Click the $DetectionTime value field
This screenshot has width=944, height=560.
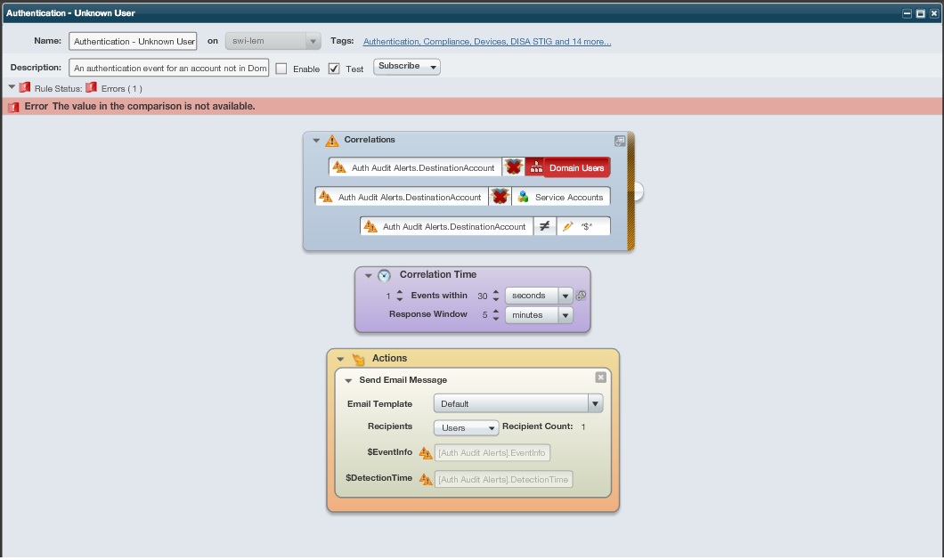503,479
